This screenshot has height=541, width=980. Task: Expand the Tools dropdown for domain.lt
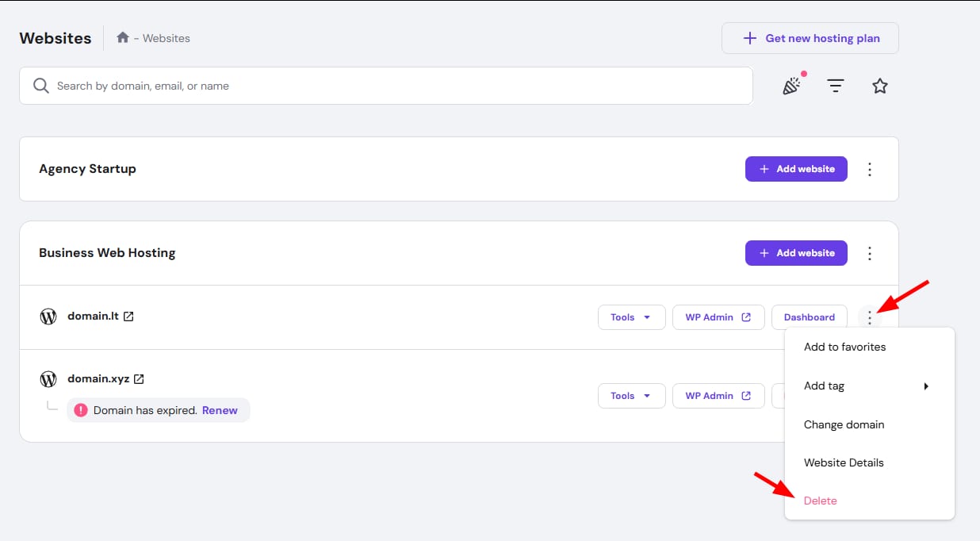(x=631, y=317)
